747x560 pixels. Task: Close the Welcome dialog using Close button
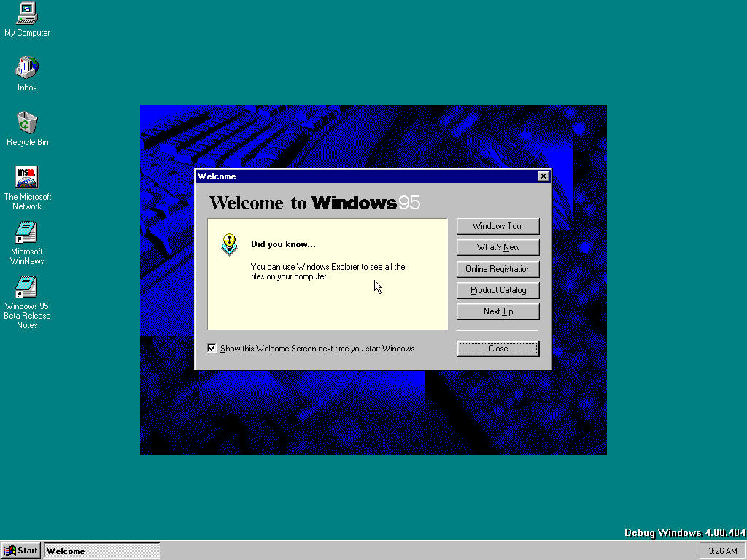coord(498,349)
